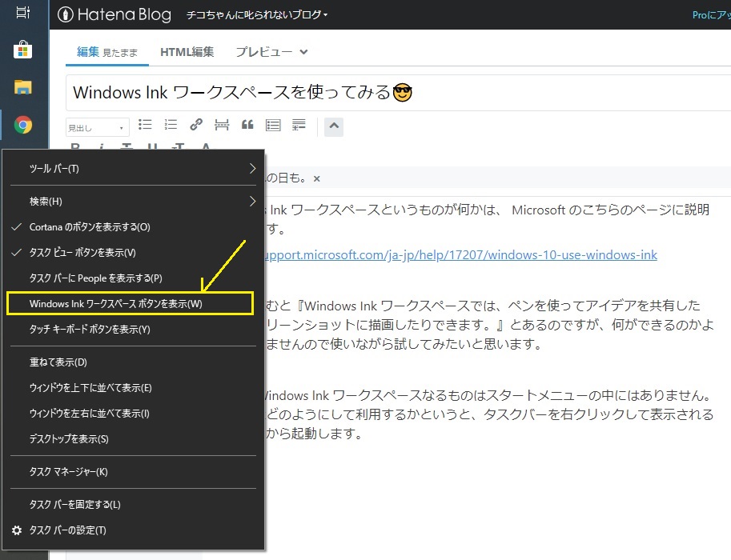Open Google Chrome from the taskbar
Image resolution: width=731 pixels, height=560 pixels.
pyautogui.click(x=23, y=125)
